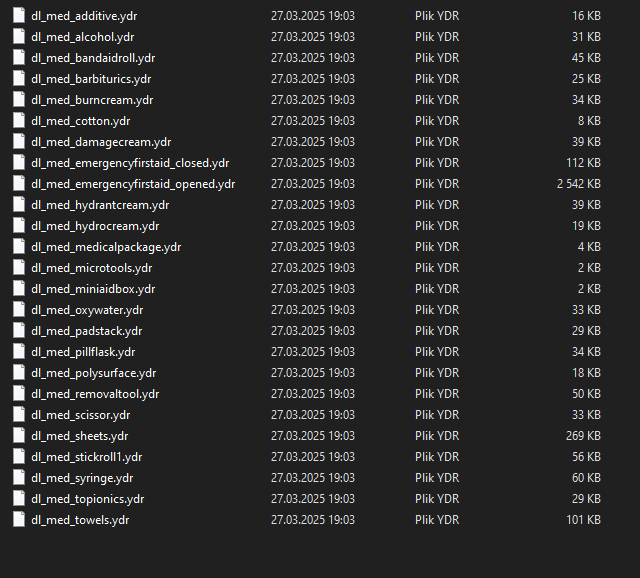Click the dl_med_cotton.ydr file icon

pyautogui.click(x=19, y=121)
